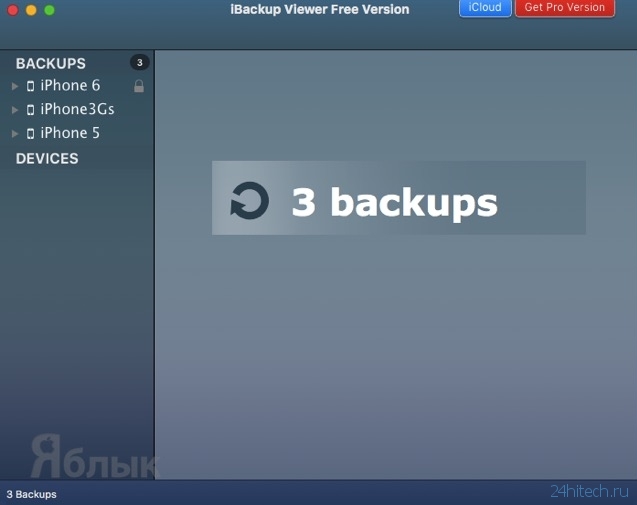The height and width of the screenshot is (505, 637).
Task: Select the iPhone 5 backup in sidebar
Action: pos(70,133)
